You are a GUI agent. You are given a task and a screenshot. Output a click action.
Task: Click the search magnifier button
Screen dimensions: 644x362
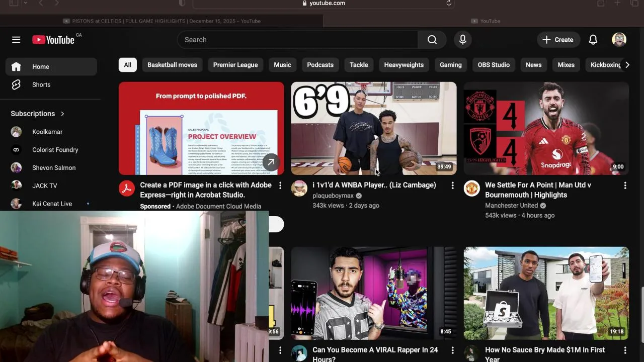coord(432,40)
